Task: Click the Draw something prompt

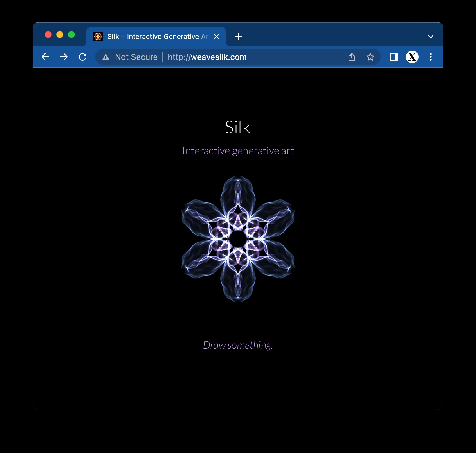Action: point(238,345)
